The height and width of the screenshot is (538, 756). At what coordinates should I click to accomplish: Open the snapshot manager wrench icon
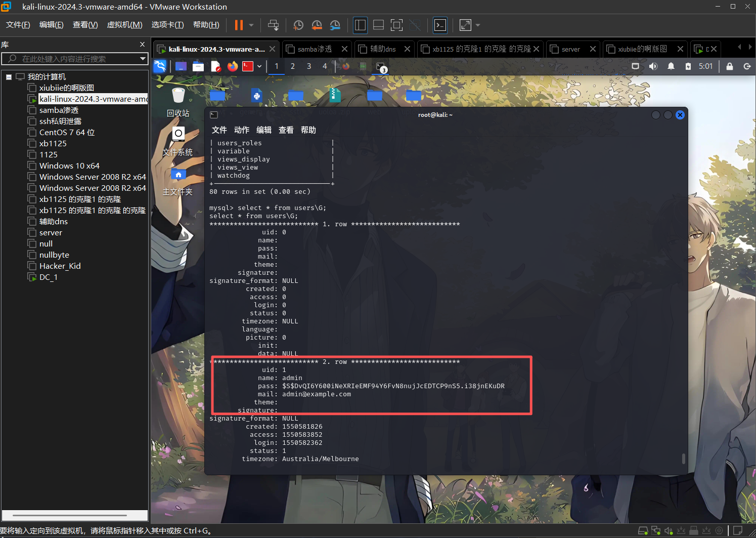tap(335, 25)
